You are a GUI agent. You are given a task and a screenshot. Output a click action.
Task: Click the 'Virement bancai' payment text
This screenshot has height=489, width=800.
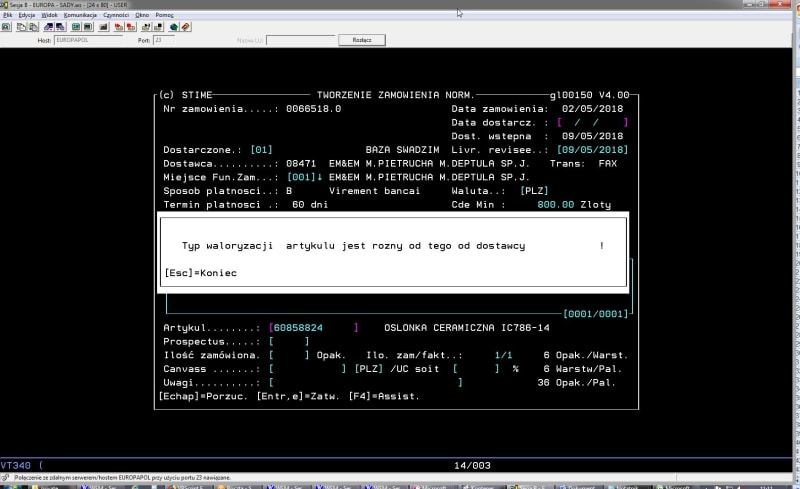pyautogui.click(x=374, y=191)
